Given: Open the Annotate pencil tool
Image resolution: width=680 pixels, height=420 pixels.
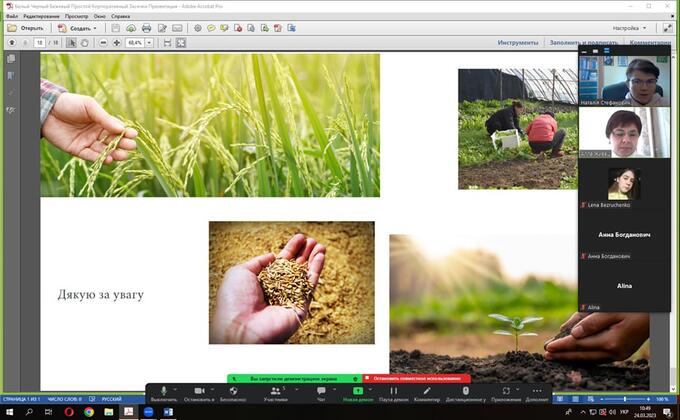Looking at the screenshot, I should click(427, 392).
